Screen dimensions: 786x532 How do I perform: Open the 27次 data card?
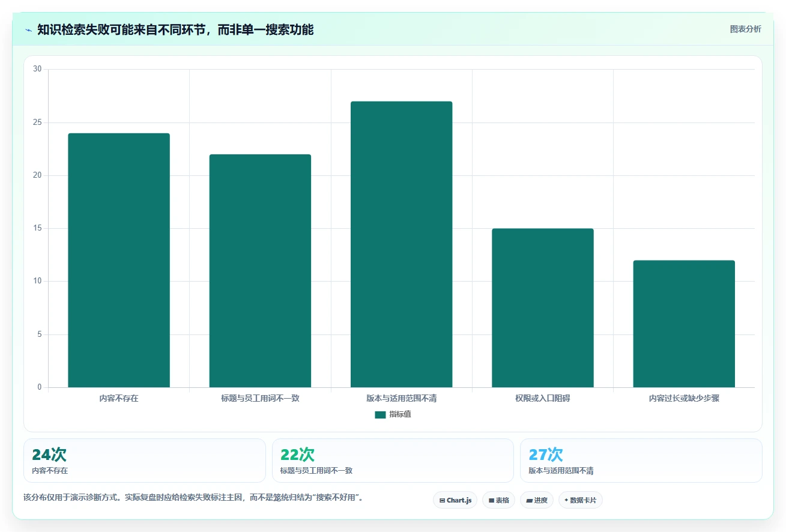tap(641, 461)
